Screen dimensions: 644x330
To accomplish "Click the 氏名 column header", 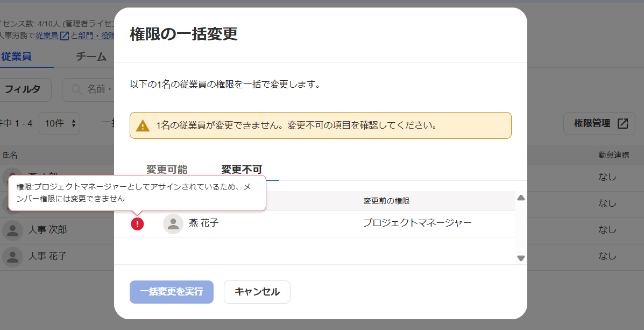I will click(10, 155).
